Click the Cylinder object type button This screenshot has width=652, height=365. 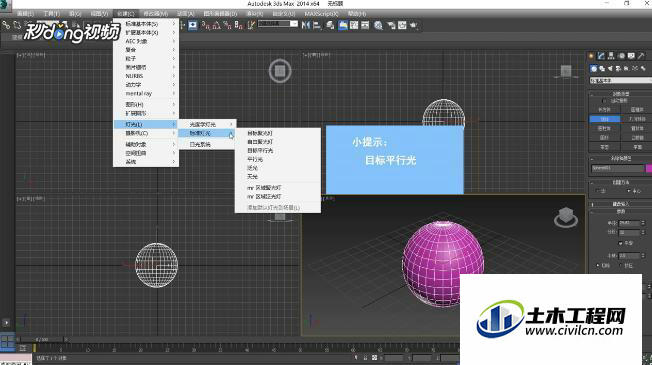pos(605,128)
